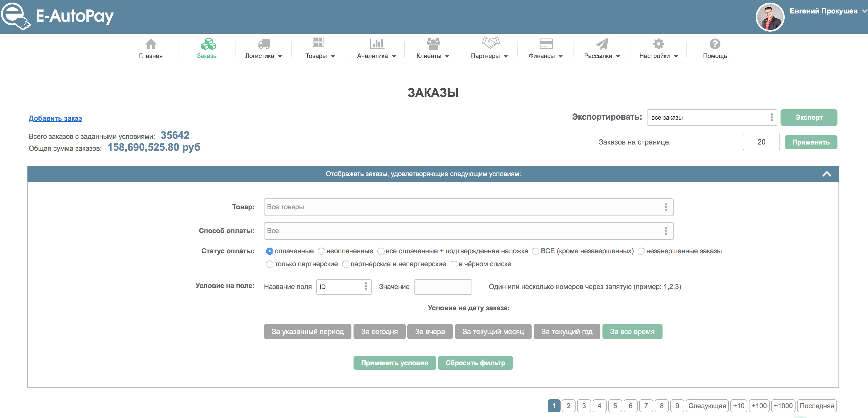Click the Аналитика bar chart icon

point(377,44)
